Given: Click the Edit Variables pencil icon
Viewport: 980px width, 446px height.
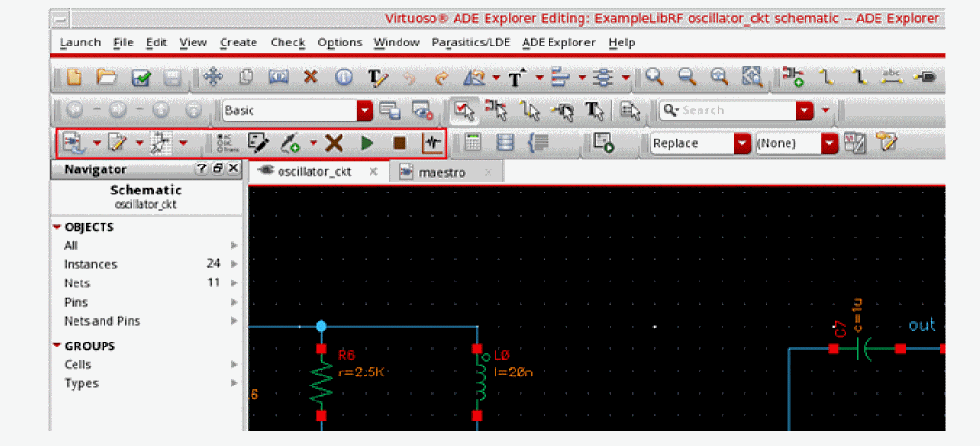Looking at the screenshot, I should click(x=257, y=144).
